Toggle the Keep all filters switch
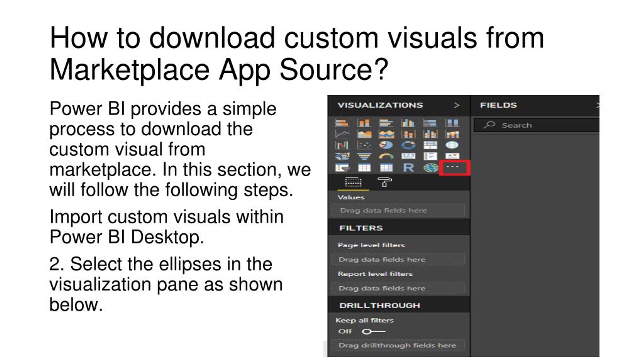644x362 pixels. 373,332
